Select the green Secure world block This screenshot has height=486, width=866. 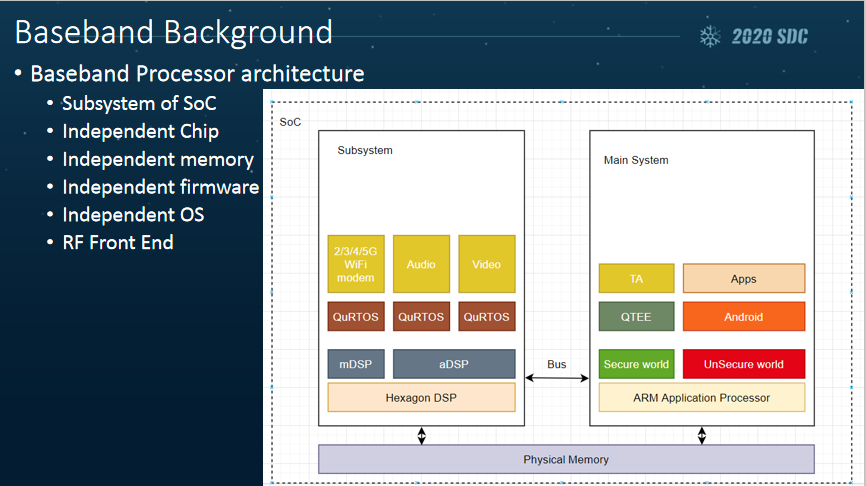(x=636, y=364)
